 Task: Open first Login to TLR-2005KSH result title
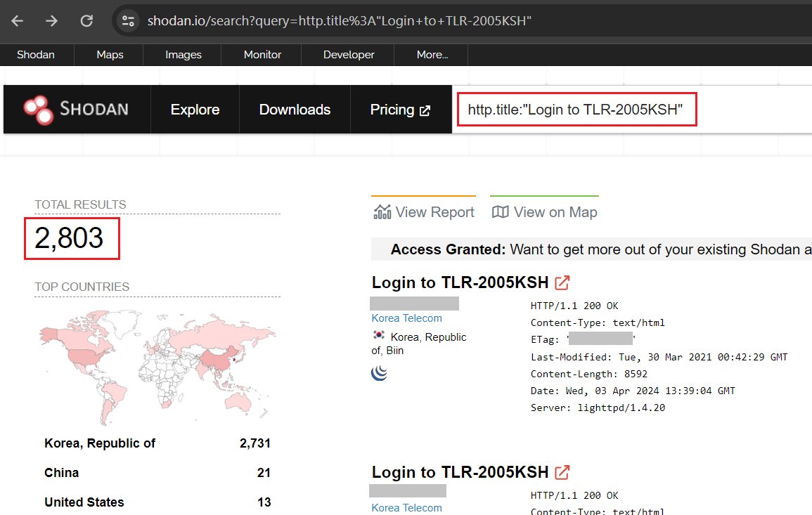pos(460,282)
